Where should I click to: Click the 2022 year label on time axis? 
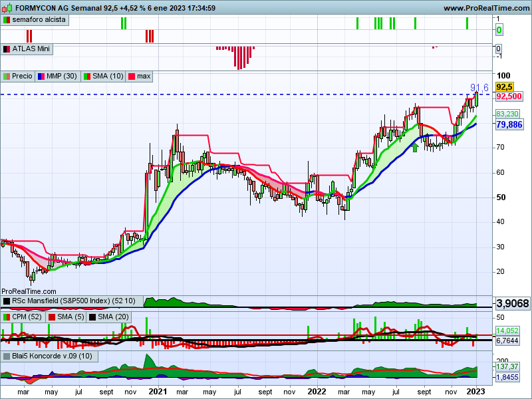point(317,391)
